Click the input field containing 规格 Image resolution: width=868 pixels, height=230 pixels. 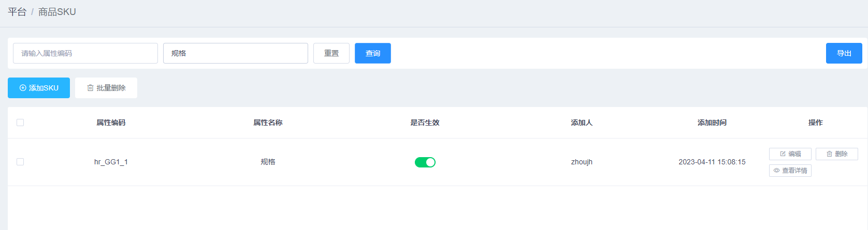tap(236, 53)
